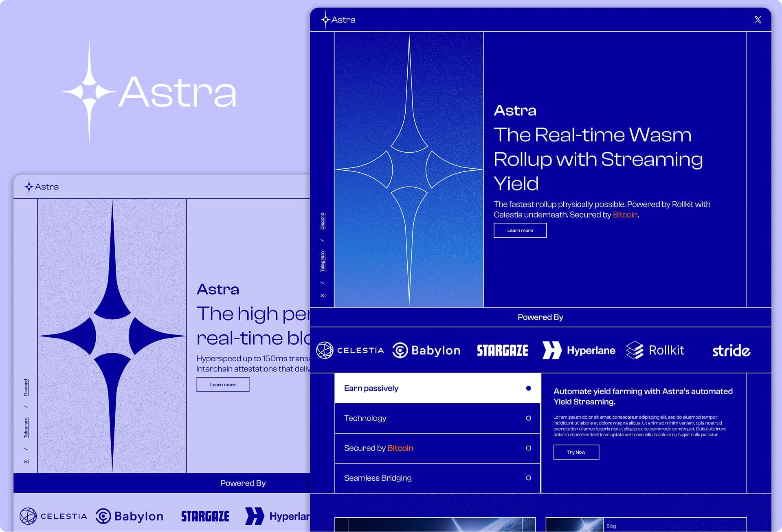782x532 pixels.
Task: Click the X link in light window sidebar
Action: [26, 462]
